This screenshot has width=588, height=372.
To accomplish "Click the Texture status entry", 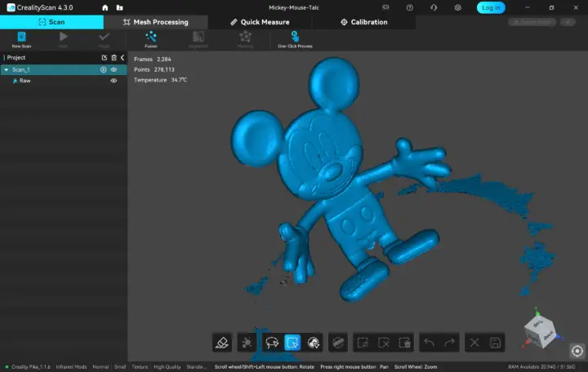I will point(140,367).
